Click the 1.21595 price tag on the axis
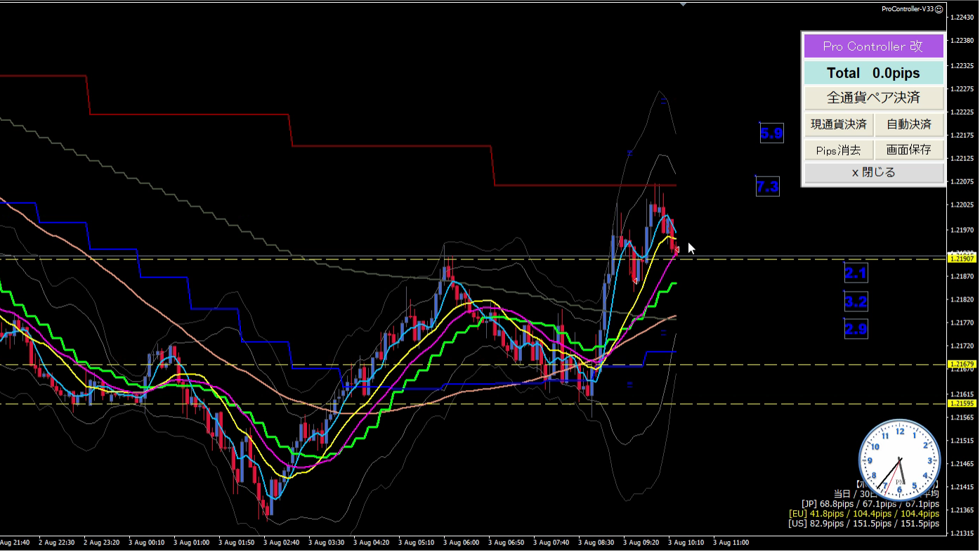This screenshot has height=551, width=980. coord(962,403)
